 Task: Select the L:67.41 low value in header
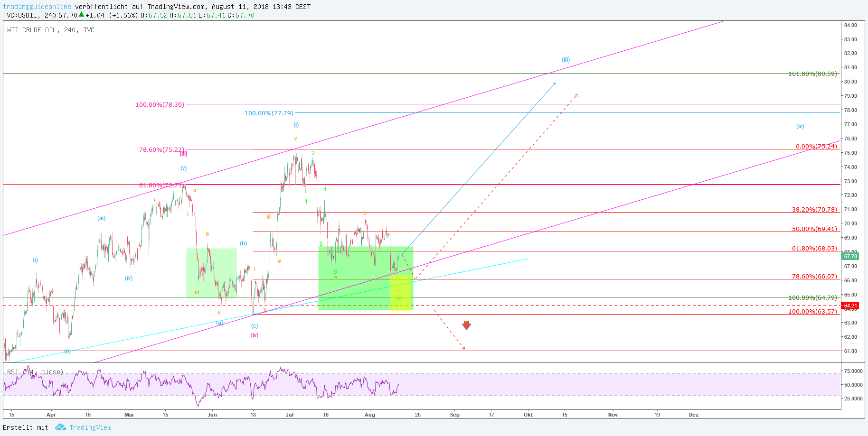pyautogui.click(x=212, y=15)
